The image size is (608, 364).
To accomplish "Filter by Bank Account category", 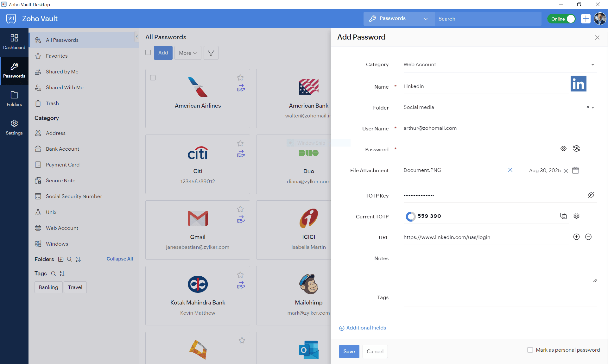I will pyautogui.click(x=84, y=149).
